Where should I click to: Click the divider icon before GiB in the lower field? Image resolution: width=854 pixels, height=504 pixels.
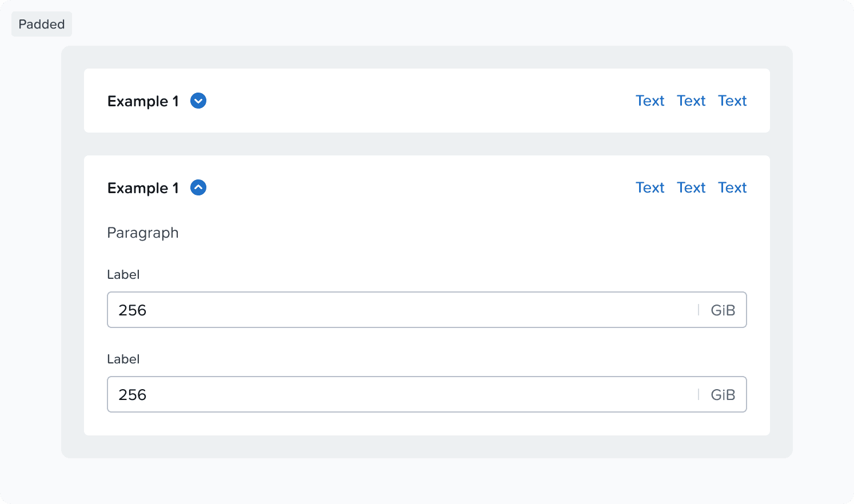[697, 394]
